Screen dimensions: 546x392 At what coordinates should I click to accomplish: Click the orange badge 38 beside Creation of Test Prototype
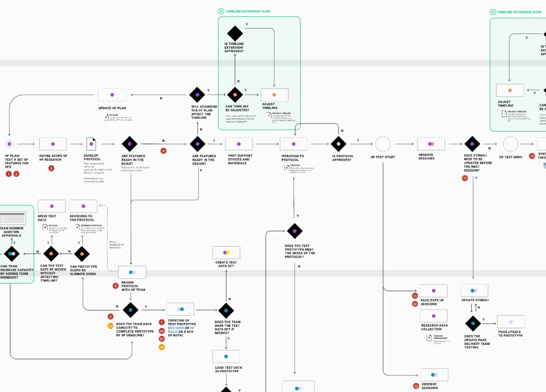tap(162, 347)
